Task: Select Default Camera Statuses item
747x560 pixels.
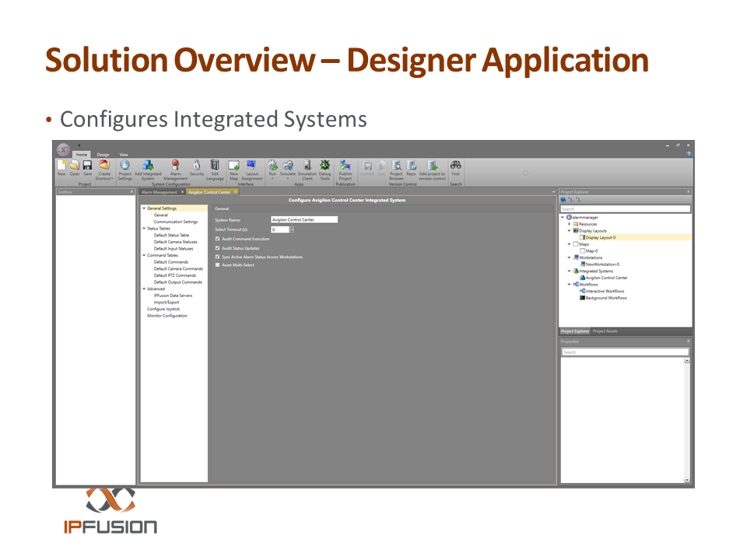Action: tap(175, 242)
